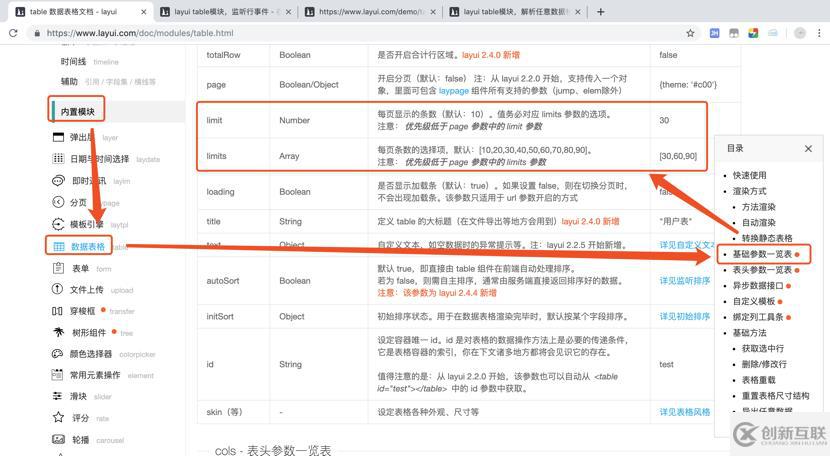Image resolution: width=830 pixels, height=456 pixels.
Task: Go to 绑定列工具条 in 目录
Action: click(x=757, y=317)
